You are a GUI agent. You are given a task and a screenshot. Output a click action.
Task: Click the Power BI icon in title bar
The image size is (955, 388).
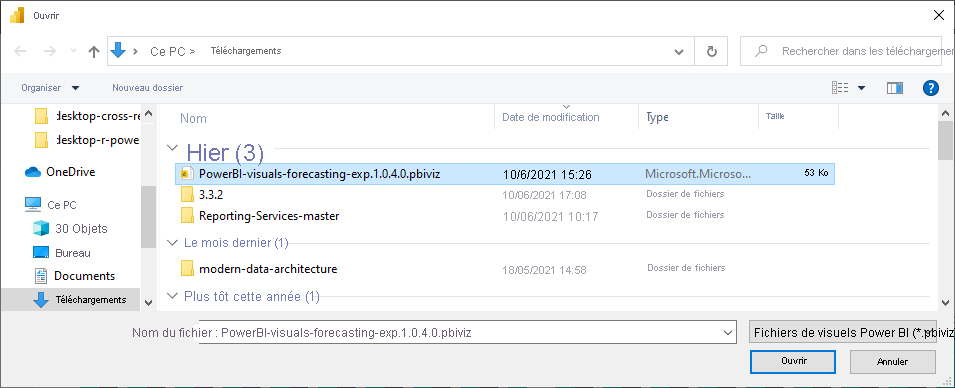click(x=16, y=16)
